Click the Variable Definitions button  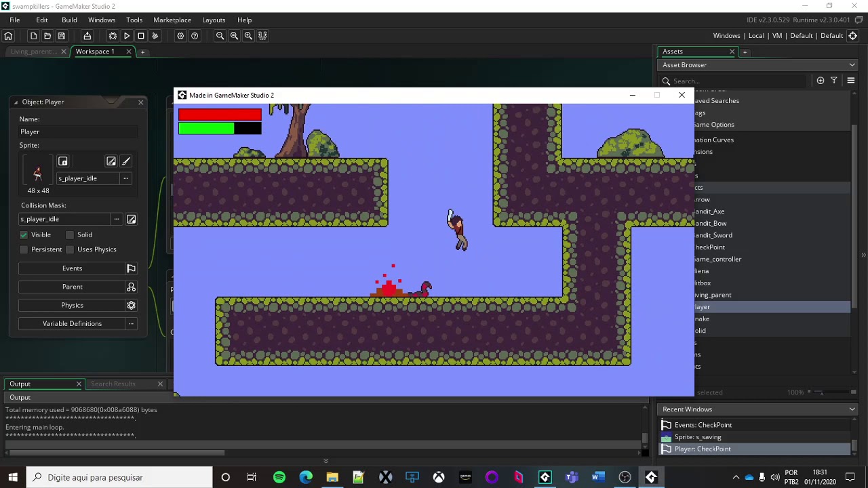pyautogui.click(x=72, y=323)
